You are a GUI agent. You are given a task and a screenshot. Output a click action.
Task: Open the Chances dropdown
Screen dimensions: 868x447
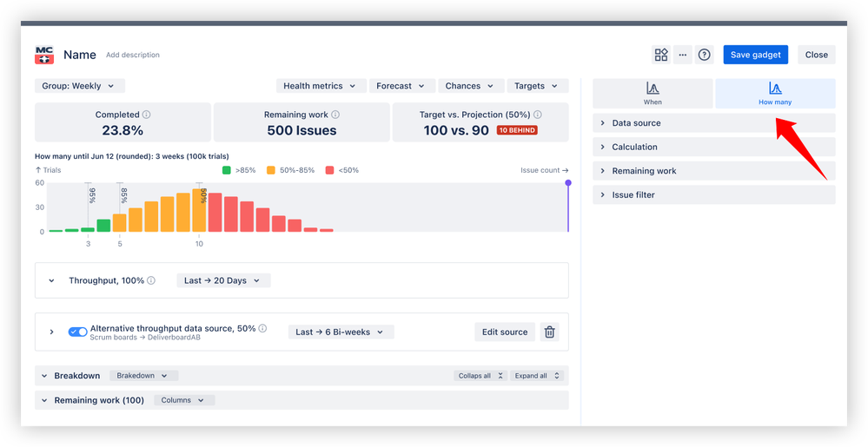[x=471, y=86]
